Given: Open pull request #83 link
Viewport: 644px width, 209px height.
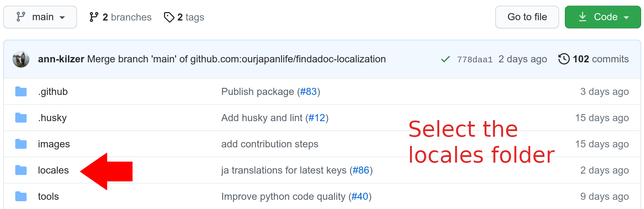Looking at the screenshot, I should [308, 92].
